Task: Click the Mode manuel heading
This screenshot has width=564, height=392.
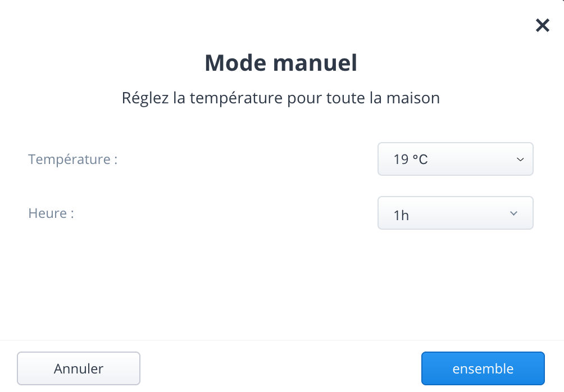Action: pyautogui.click(x=281, y=63)
